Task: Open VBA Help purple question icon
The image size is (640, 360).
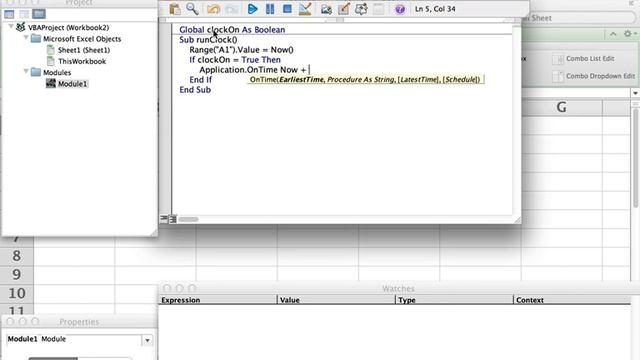Action: [x=400, y=9]
